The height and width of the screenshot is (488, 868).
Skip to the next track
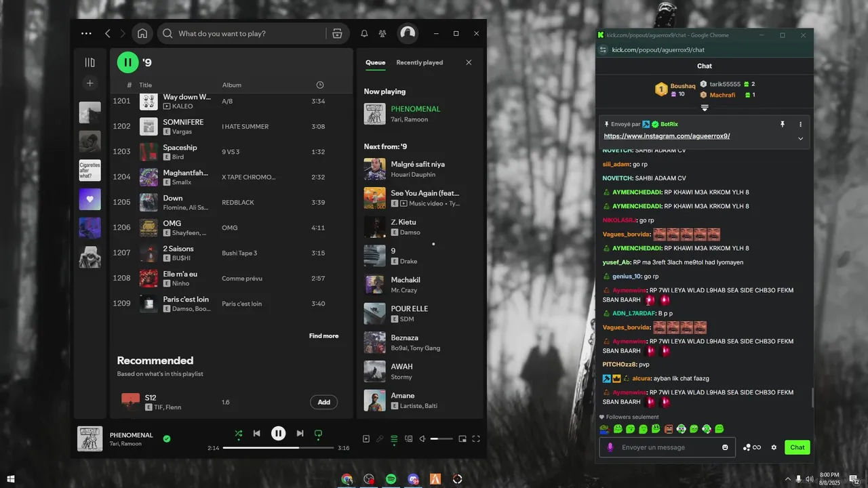pyautogui.click(x=300, y=434)
